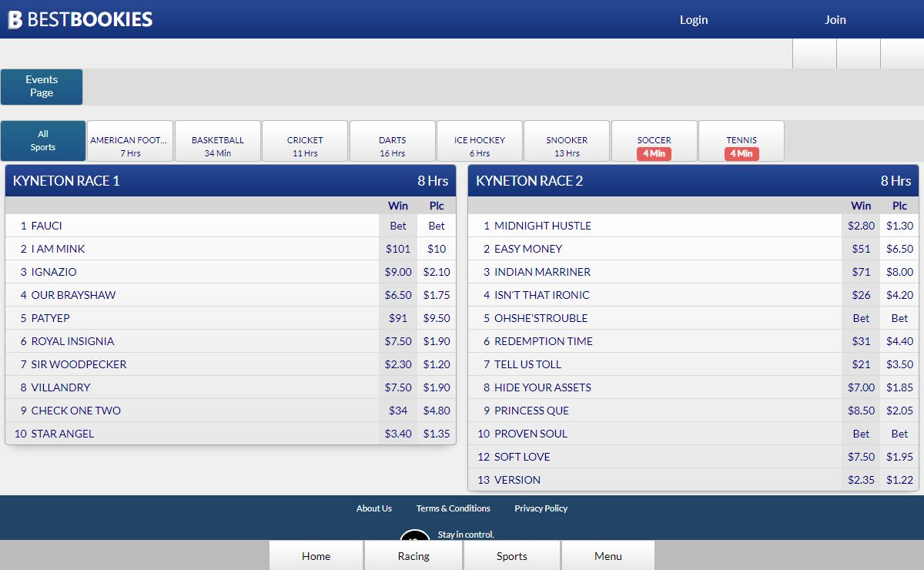Go to Home in bottom navigation
Viewport: 924px width, 570px height.
click(x=316, y=556)
